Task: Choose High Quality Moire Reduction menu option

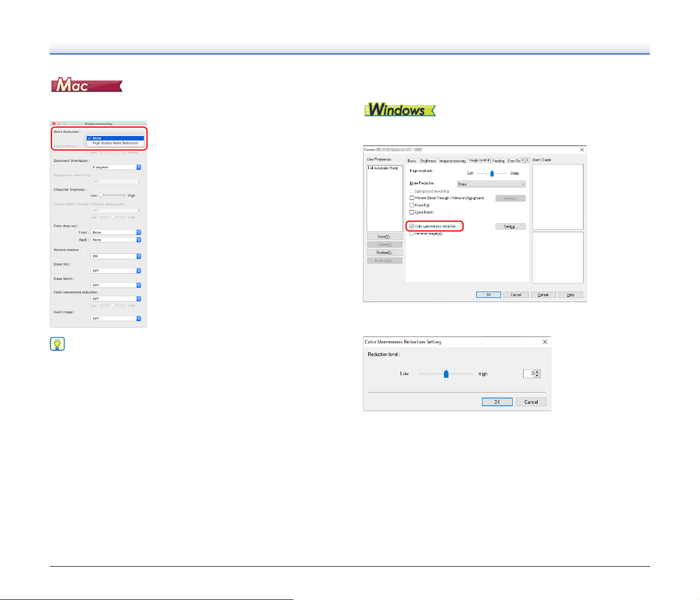Action: [x=115, y=143]
